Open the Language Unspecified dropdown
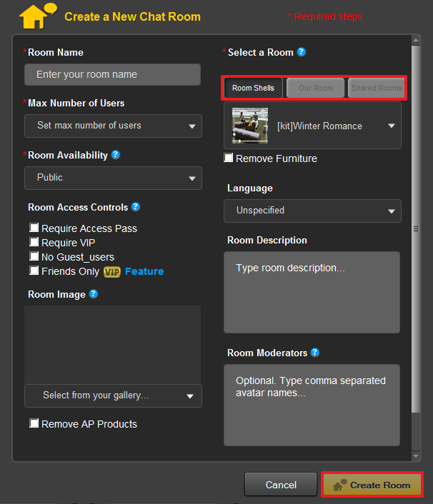The width and height of the screenshot is (433, 504). tap(312, 211)
